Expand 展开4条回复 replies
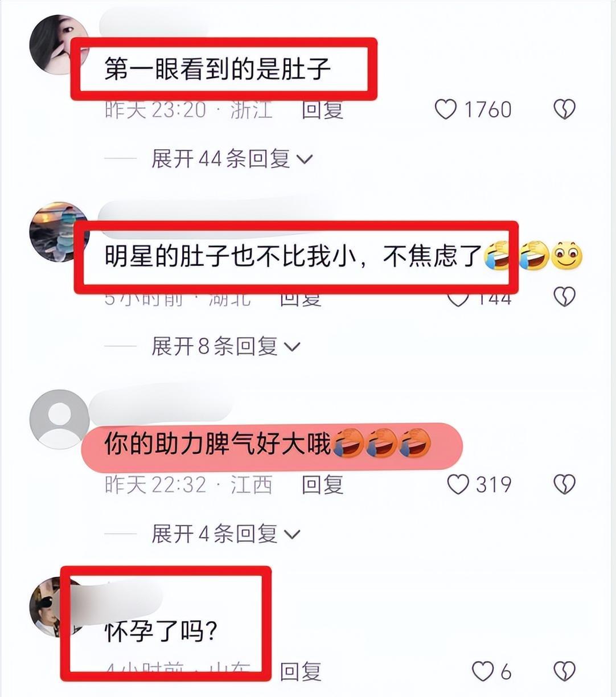 (225, 534)
